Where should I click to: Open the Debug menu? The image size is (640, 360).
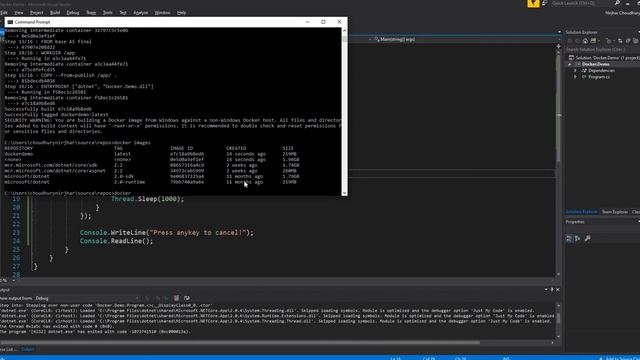(x=73, y=13)
